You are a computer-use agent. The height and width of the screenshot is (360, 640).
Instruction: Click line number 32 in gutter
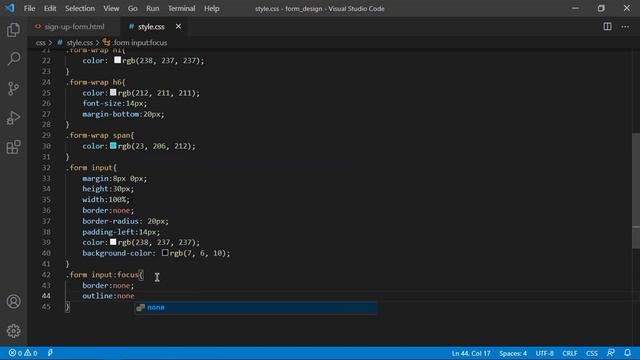46,168
